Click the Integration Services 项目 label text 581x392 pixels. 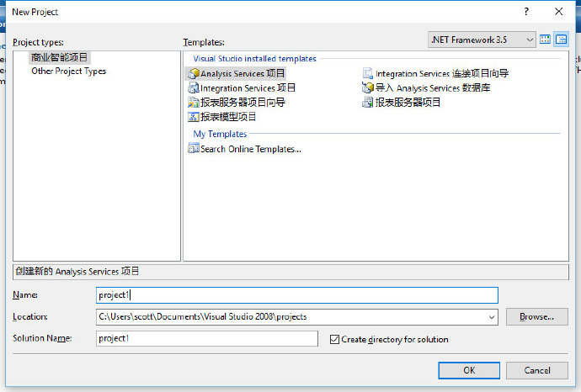point(248,88)
